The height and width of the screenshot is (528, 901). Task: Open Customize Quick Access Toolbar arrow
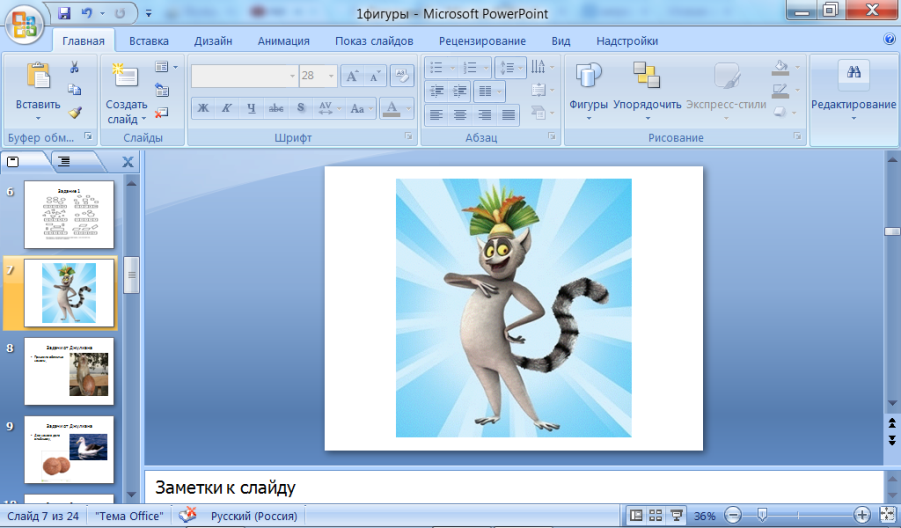pyautogui.click(x=148, y=13)
